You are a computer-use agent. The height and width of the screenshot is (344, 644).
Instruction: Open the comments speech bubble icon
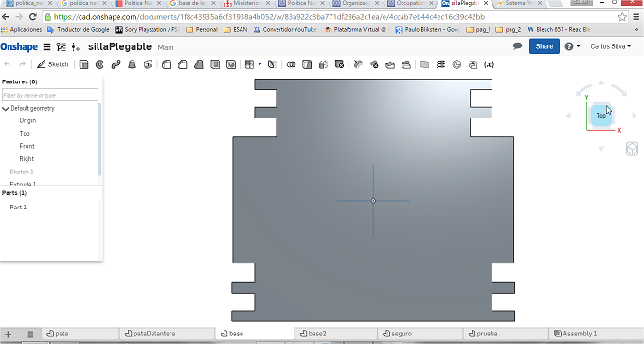[x=517, y=46]
